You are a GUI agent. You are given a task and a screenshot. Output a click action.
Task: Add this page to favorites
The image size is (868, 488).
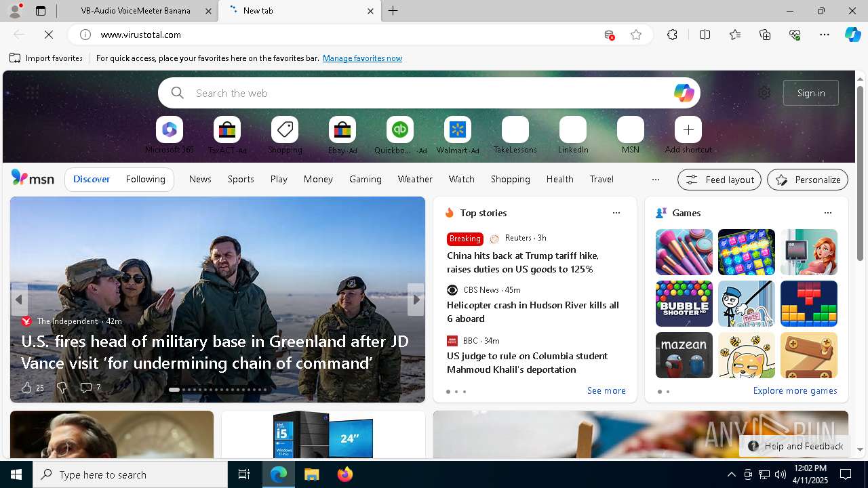[636, 35]
